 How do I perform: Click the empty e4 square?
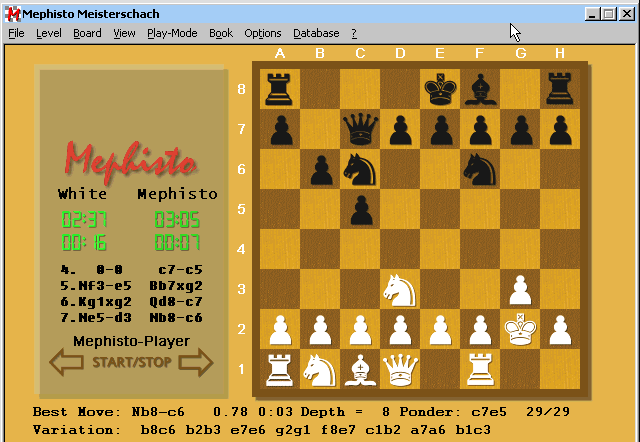click(439, 249)
